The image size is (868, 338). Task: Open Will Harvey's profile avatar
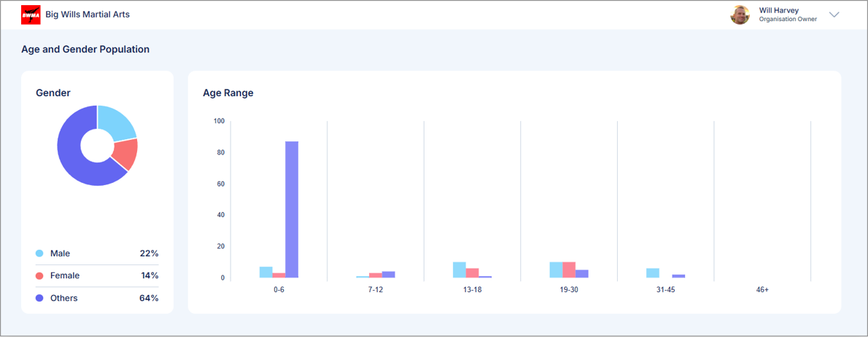tap(740, 15)
